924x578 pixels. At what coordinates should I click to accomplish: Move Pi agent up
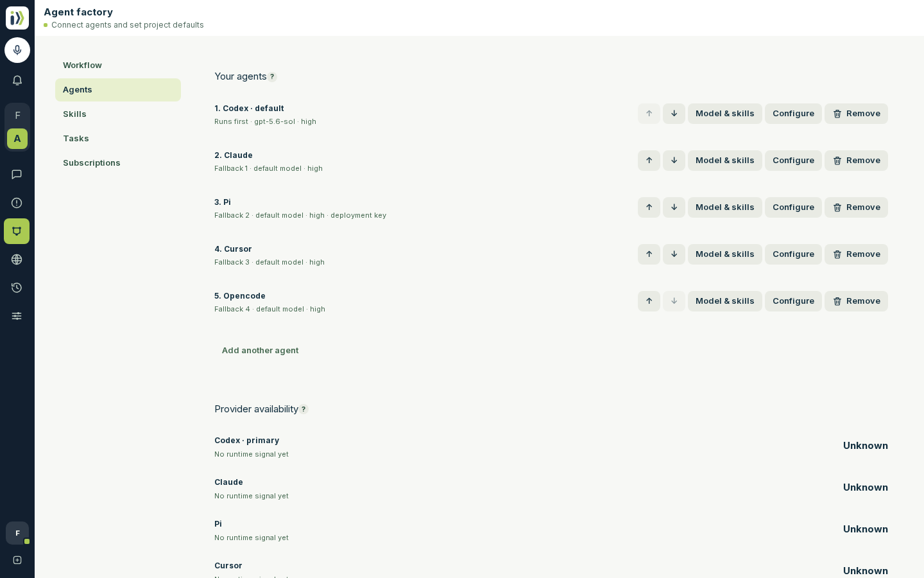(x=649, y=207)
